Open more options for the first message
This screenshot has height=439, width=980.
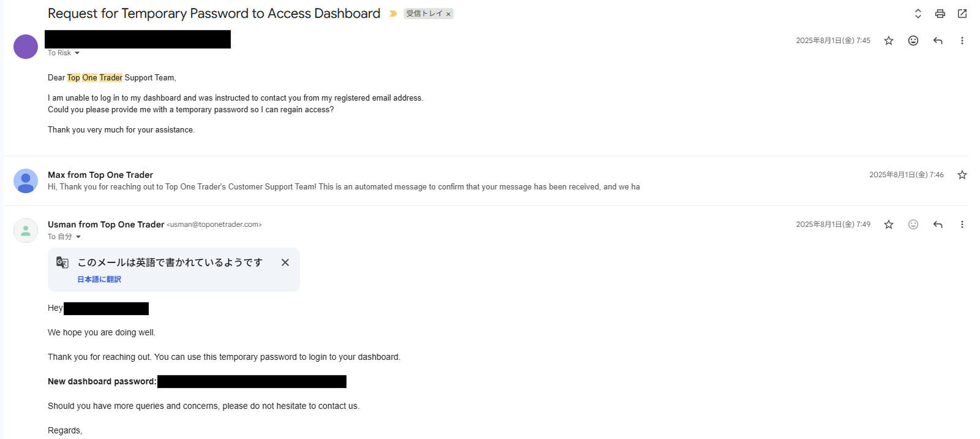[962, 40]
